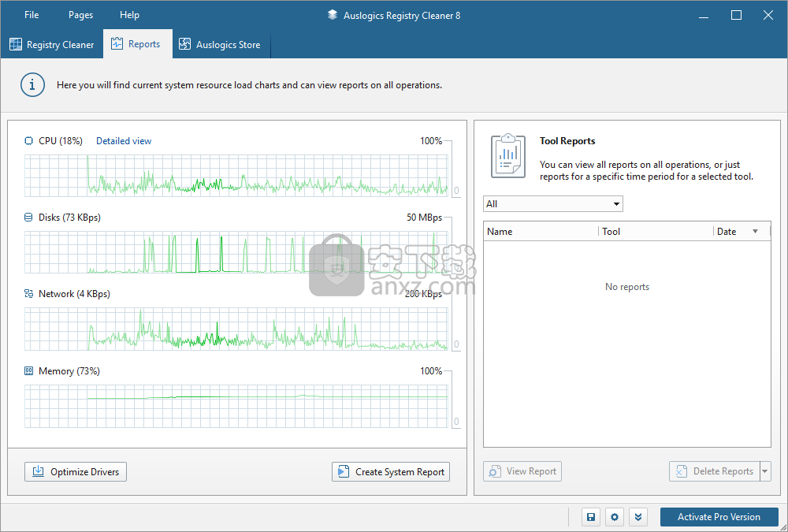Expand the Delete Reports dropdown arrow

pos(765,471)
